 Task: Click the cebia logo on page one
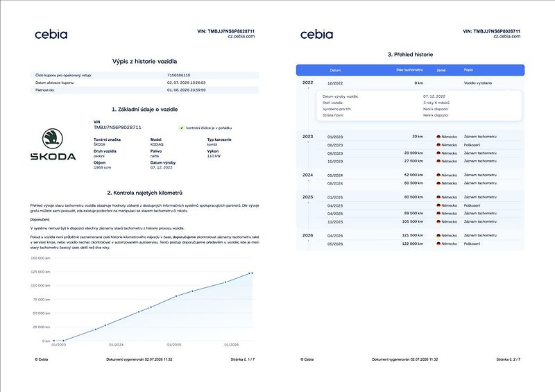coord(51,35)
